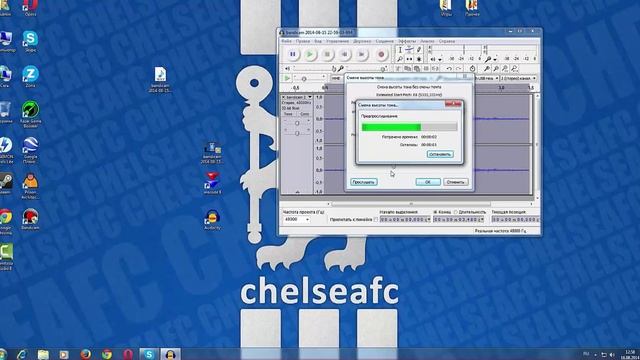The image size is (640, 360).
Task: Select the Selection (I-beam) tool
Action: click(400, 49)
